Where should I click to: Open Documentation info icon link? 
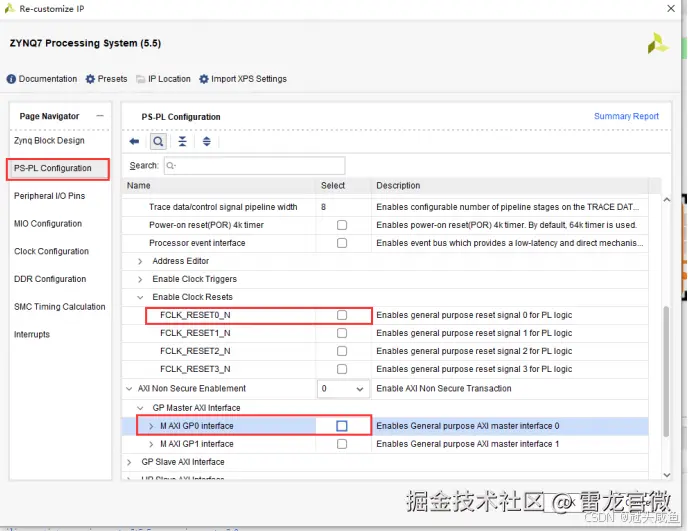42,79
